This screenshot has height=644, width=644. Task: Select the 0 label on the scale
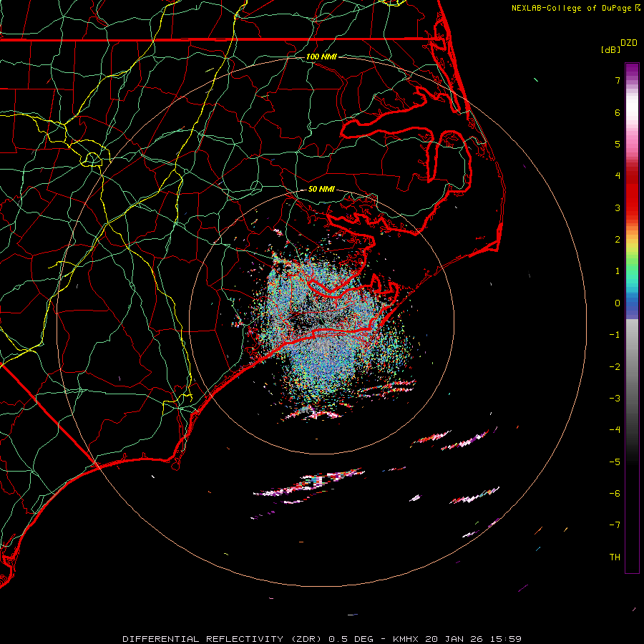click(x=618, y=303)
